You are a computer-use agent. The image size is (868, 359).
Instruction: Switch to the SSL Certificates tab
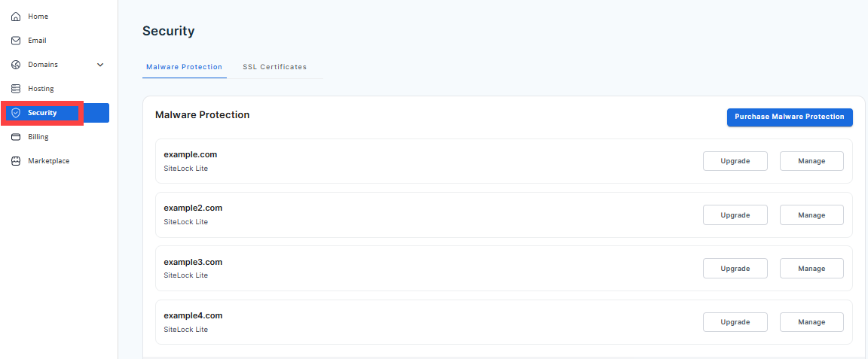coord(274,67)
